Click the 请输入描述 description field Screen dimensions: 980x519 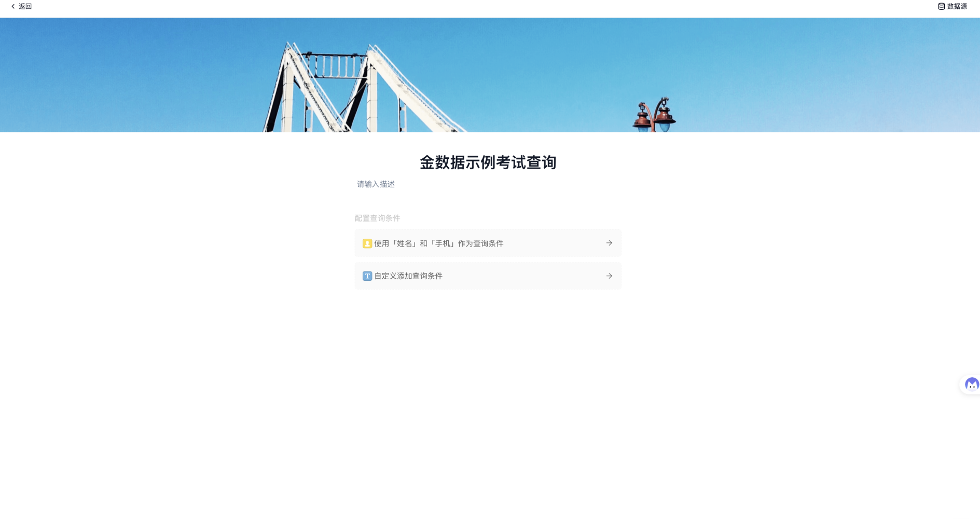[x=376, y=184]
